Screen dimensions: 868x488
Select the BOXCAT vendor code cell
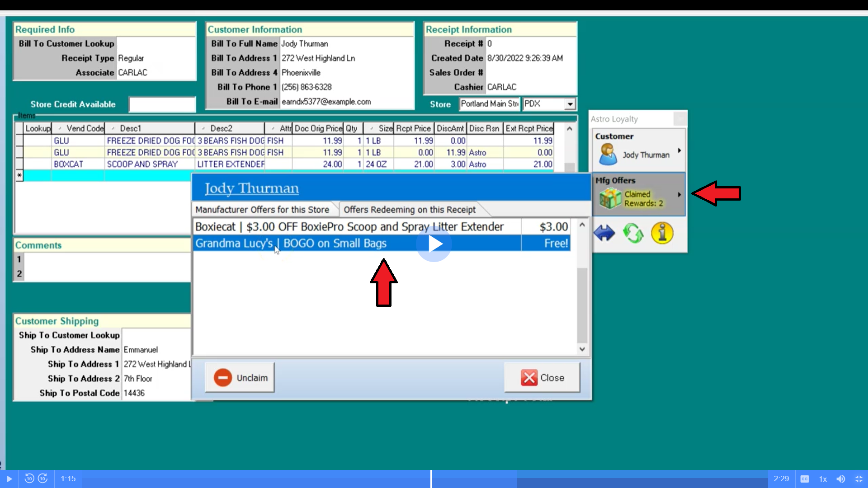tap(78, 164)
